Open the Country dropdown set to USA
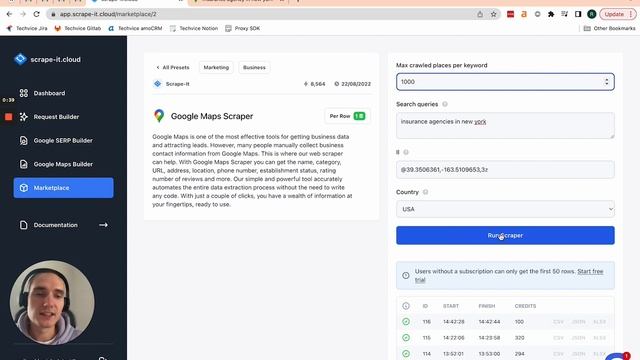640x360 pixels. (505, 209)
